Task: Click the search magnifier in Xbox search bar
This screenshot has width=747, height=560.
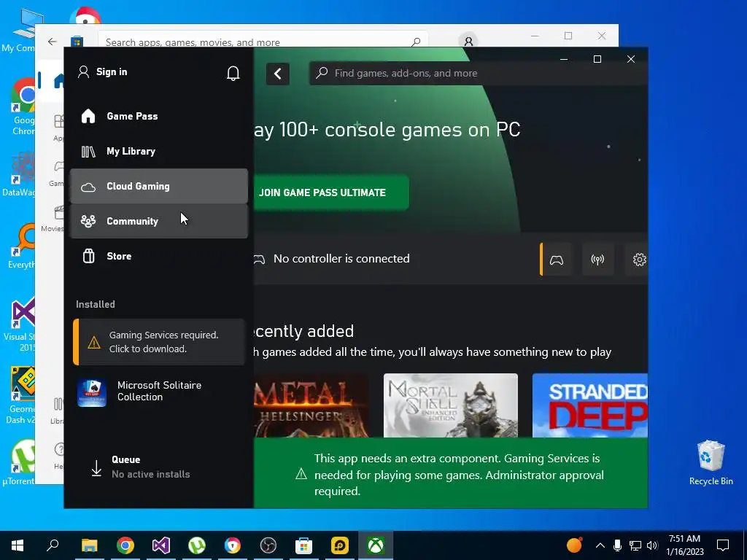Action: pos(322,73)
